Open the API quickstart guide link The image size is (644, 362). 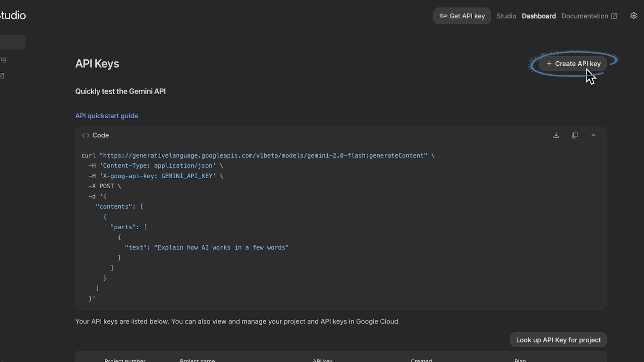tap(106, 116)
